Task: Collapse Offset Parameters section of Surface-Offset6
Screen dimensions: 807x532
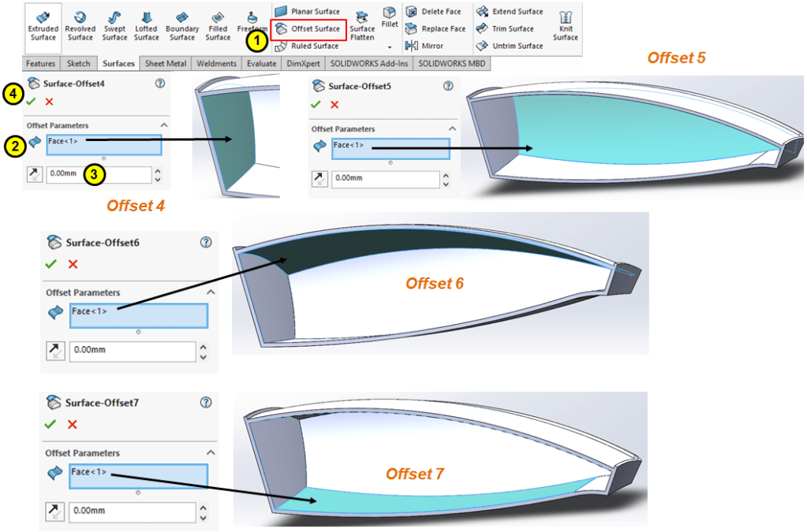Action: point(211,292)
